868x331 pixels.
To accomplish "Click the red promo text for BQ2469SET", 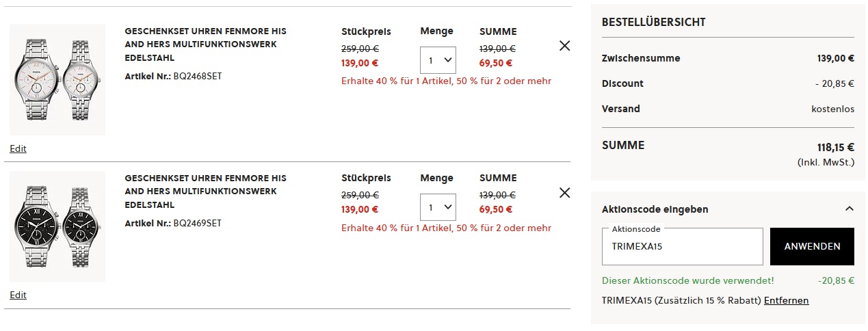I will (446, 228).
